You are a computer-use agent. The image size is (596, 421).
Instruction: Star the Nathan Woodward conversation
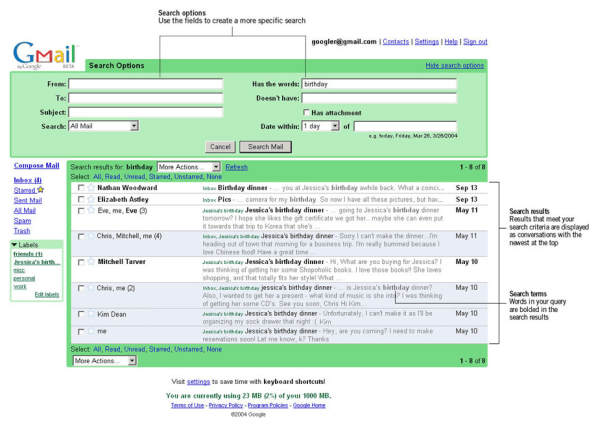point(91,188)
